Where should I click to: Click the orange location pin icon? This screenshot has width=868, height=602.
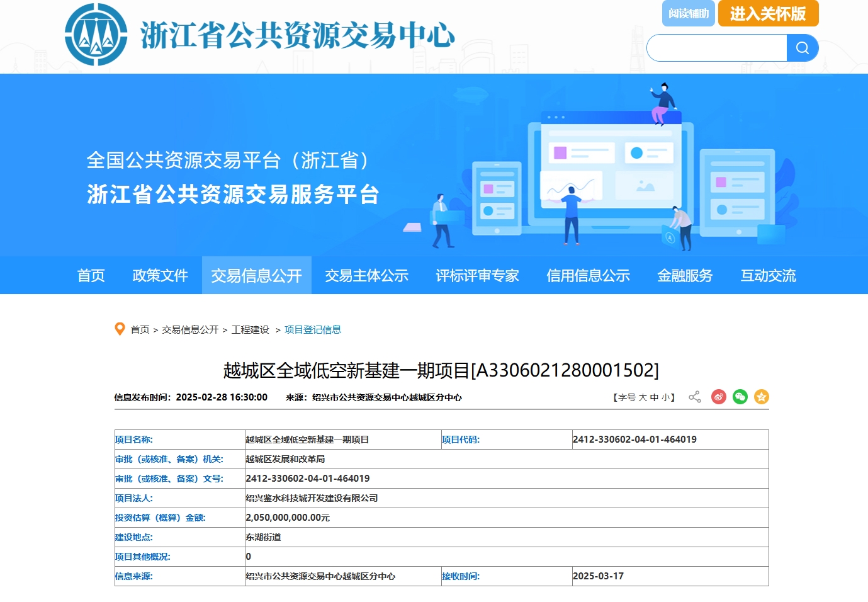click(x=120, y=329)
